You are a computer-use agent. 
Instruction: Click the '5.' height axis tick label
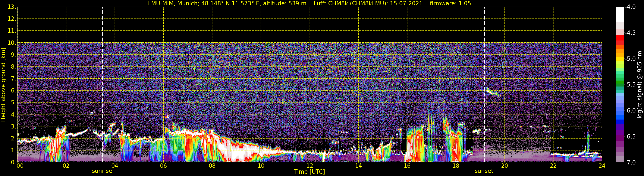13,103
